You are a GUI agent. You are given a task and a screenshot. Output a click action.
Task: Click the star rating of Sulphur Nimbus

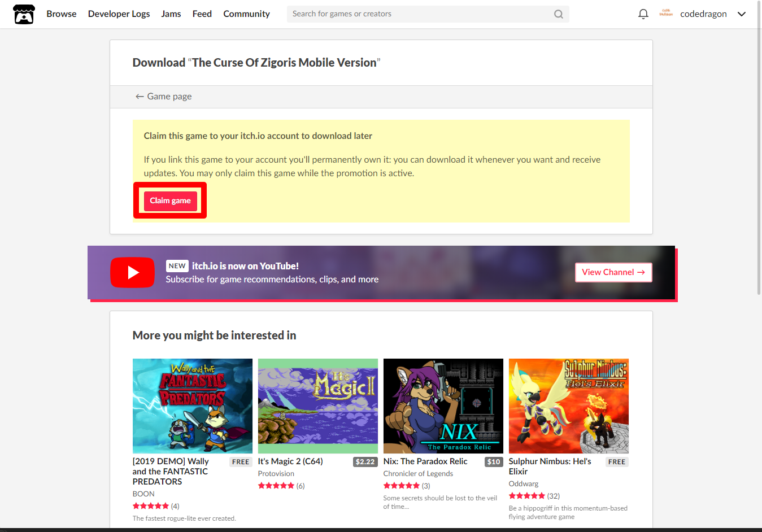[527, 496]
